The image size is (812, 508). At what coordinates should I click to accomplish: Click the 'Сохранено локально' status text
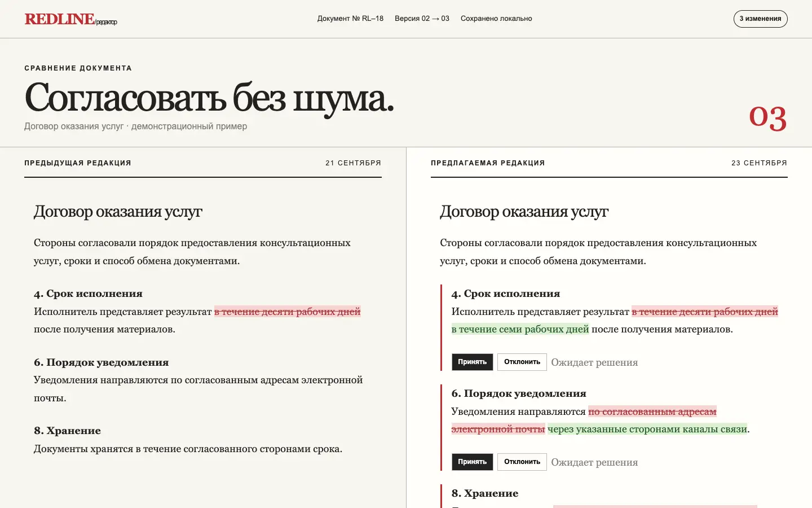pyautogui.click(x=496, y=19)
